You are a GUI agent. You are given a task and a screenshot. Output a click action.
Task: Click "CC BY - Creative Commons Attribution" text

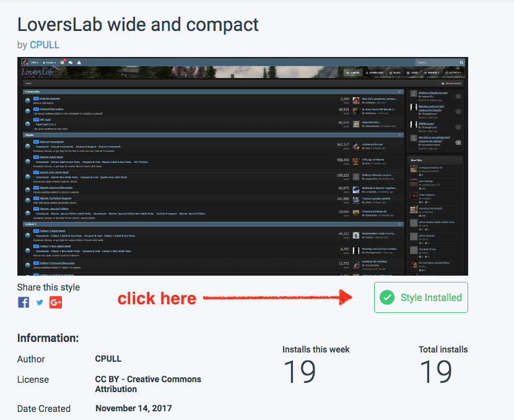click(x=148, y=384)
